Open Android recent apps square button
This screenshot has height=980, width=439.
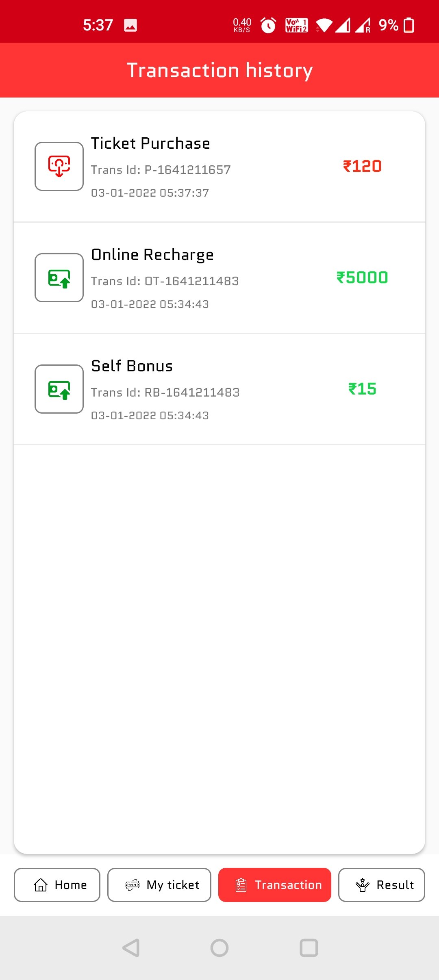[x=309, y=948]
